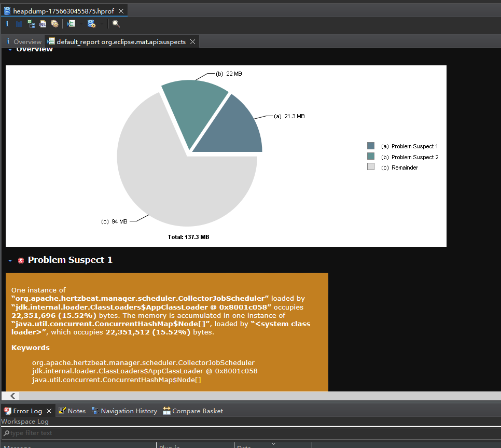Click the Notes tab icon
This screenshot has width=501, height=448.
[62, 411]
